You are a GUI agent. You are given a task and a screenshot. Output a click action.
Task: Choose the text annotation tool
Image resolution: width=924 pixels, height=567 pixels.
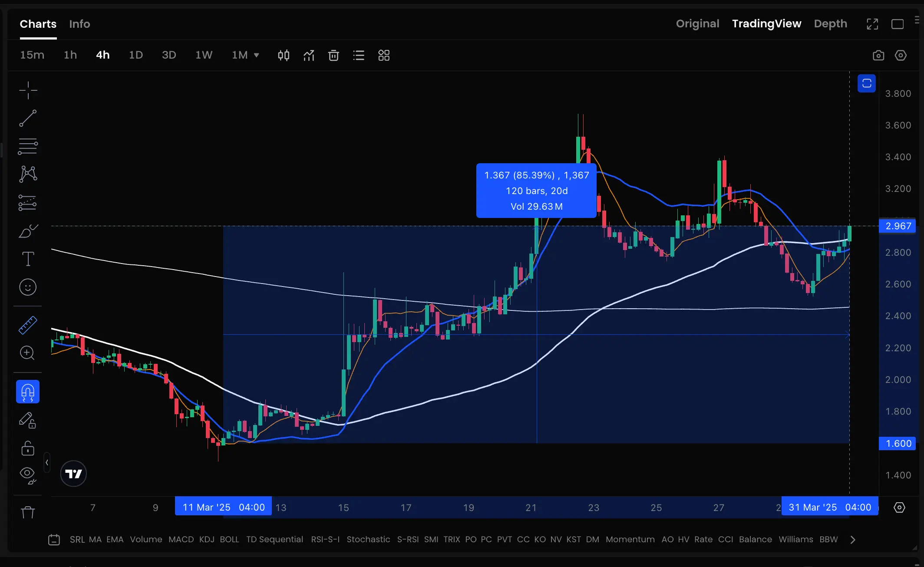pyautogui.click(x=28, y=259)
